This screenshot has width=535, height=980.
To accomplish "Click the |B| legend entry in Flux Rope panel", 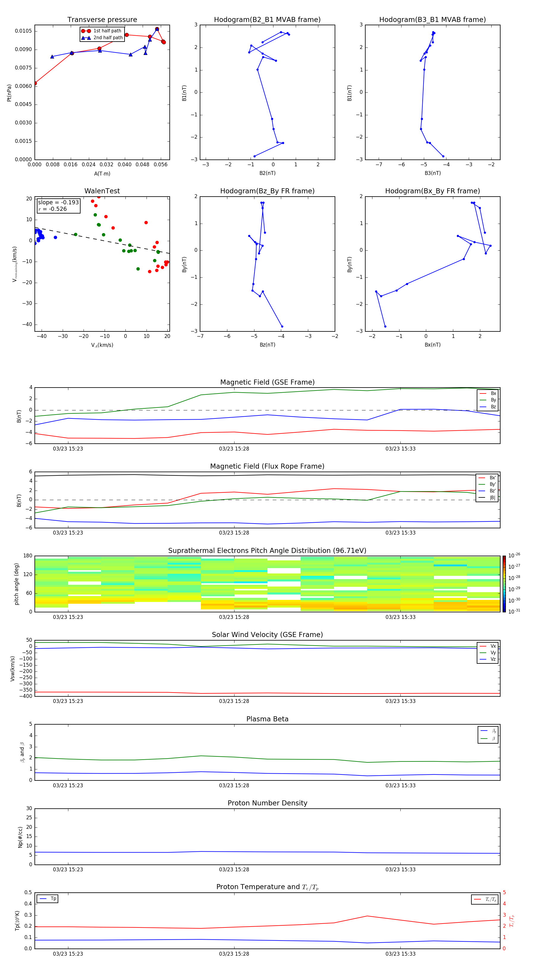I will point(487,498).
